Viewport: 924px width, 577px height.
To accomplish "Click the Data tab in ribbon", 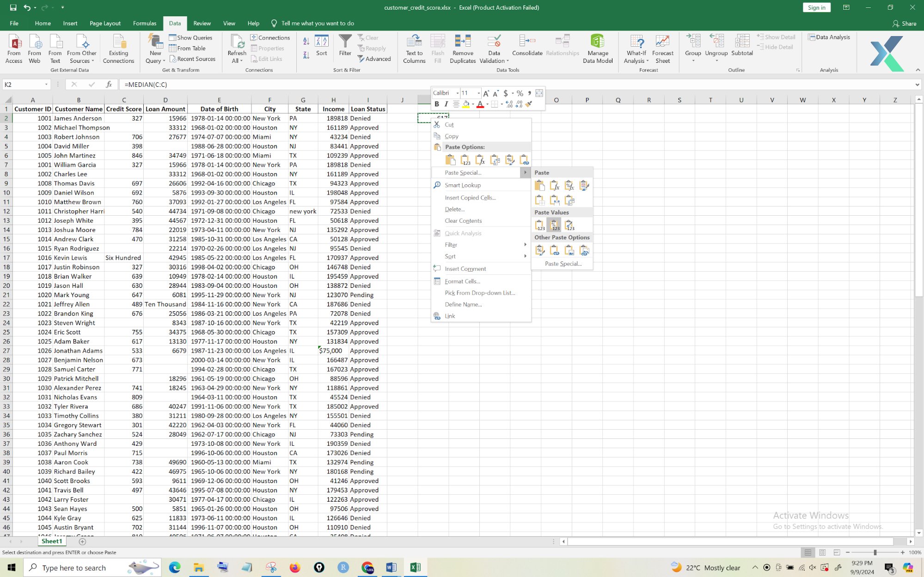I will tap(175, 23).
